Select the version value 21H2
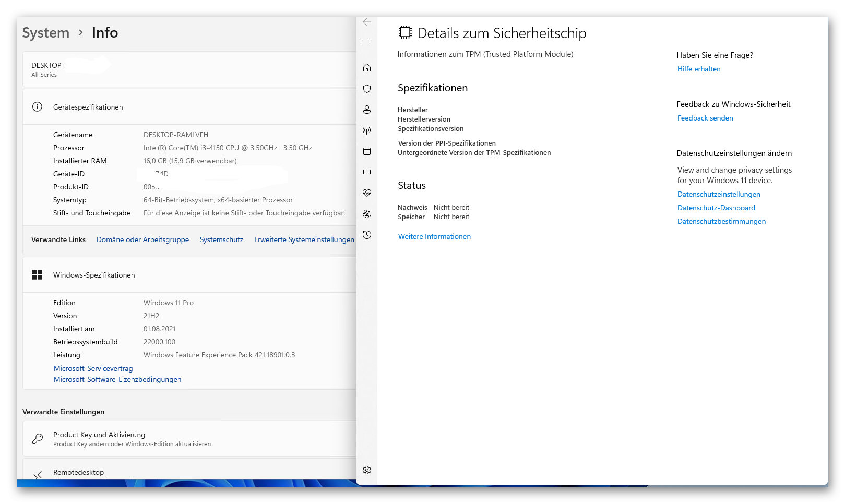This screenshot has width=845, height=504. click(151, 316)
